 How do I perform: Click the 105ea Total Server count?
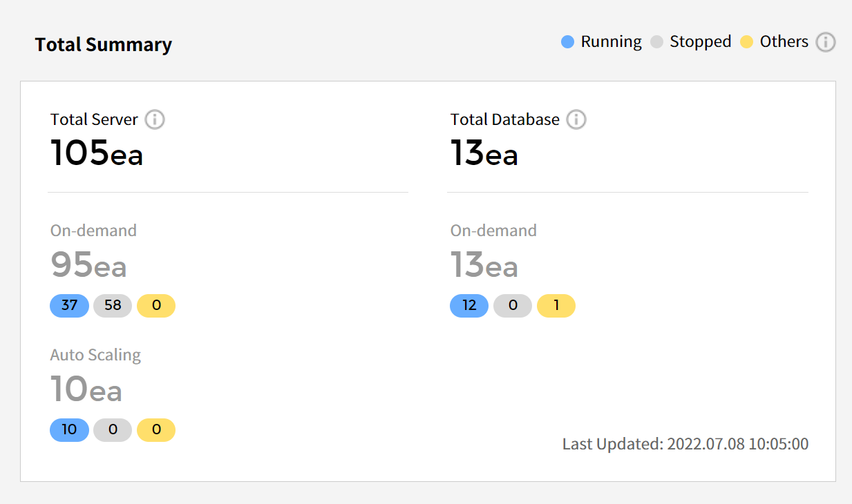97,153
